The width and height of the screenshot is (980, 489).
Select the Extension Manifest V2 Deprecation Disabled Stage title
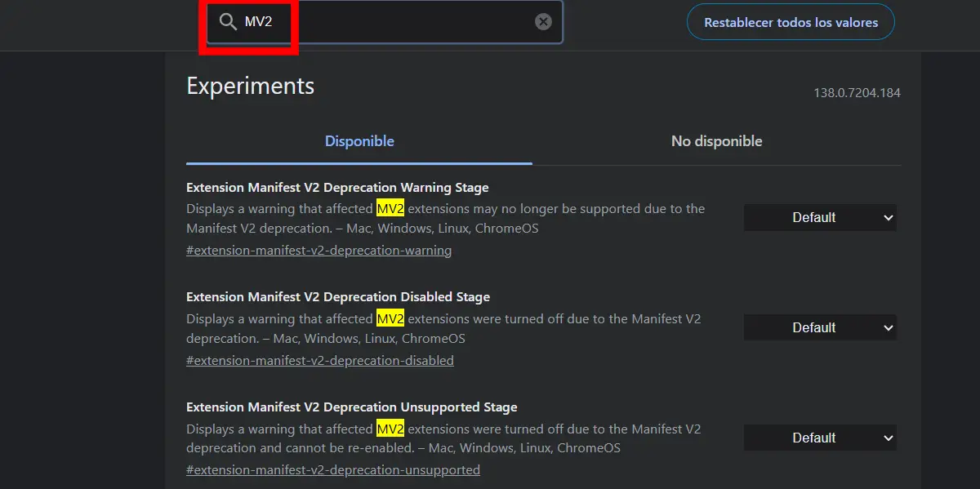point(338,297)
